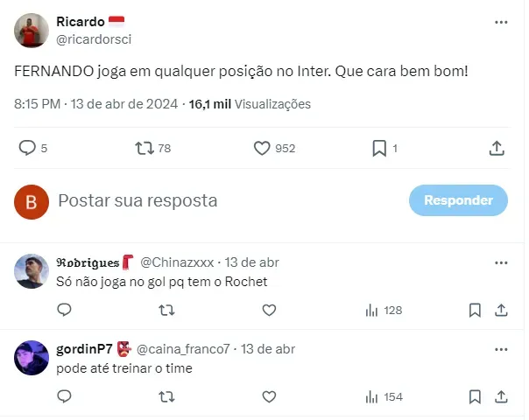529x420 pixels.
Task: Share Ricardo's main tweet
Action: coord(496,149)
